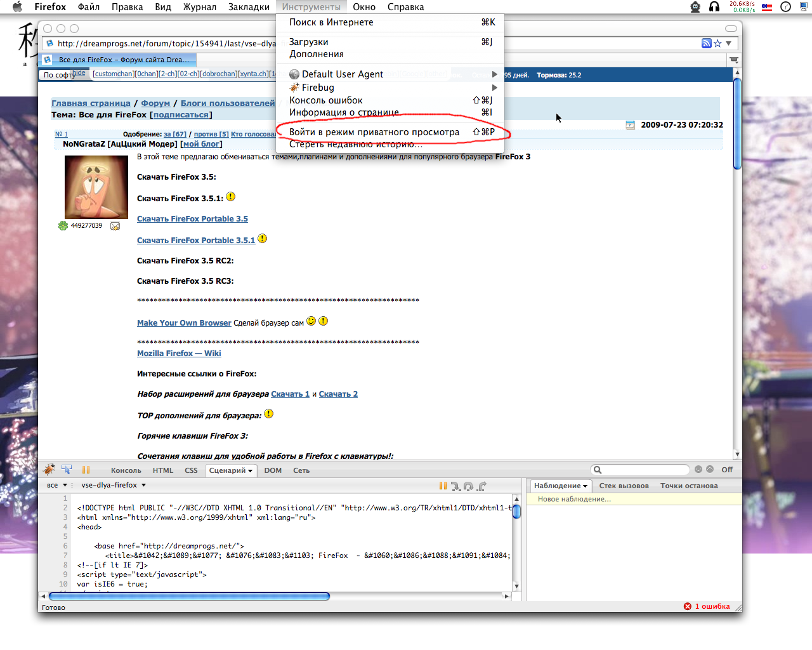This screenshot has width=812, height=650.
Task: Switch to Firebug CSS tab
Action: point(191,470)
